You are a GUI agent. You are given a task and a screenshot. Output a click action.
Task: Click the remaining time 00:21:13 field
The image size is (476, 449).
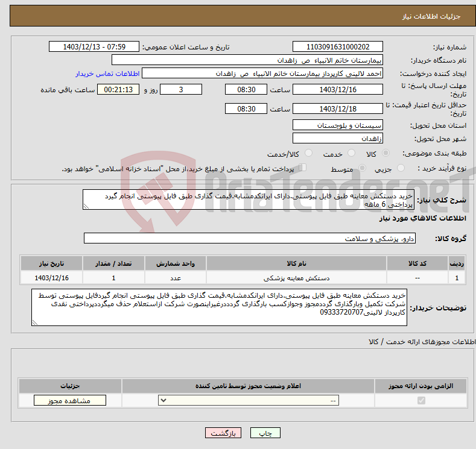(118, 90)
